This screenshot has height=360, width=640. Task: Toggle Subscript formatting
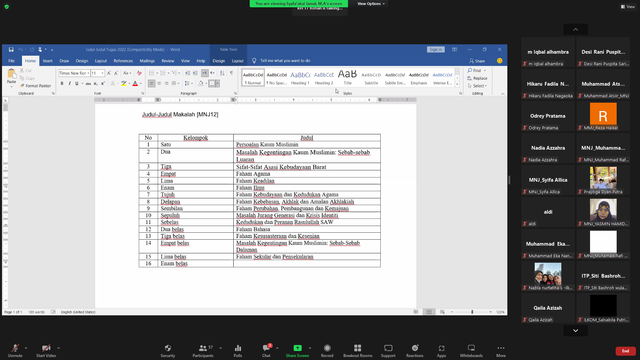point(96,84)
